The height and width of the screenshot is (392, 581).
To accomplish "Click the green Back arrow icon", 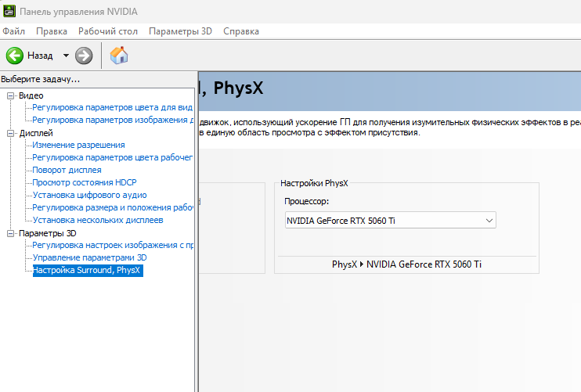I will [15, 56].
